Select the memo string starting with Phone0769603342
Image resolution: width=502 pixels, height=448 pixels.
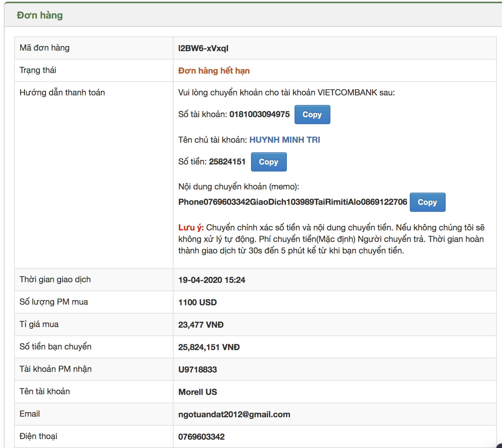click(x=293, y=202)
